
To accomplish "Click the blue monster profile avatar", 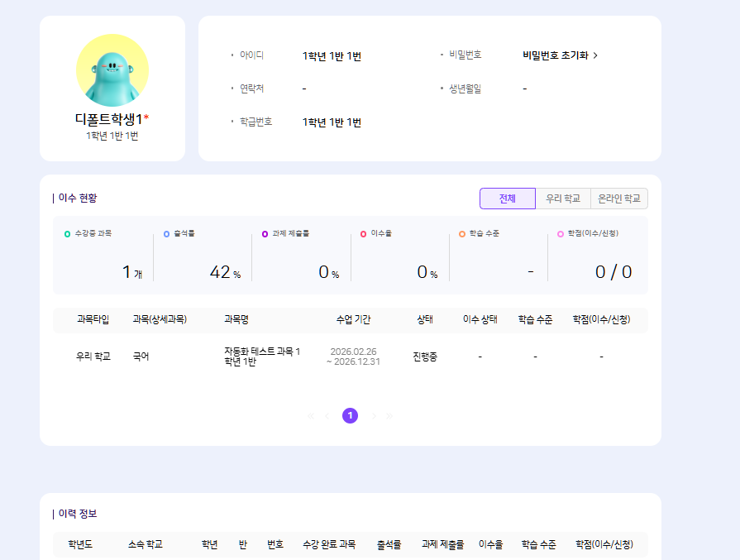I will [x=112, y=70].
